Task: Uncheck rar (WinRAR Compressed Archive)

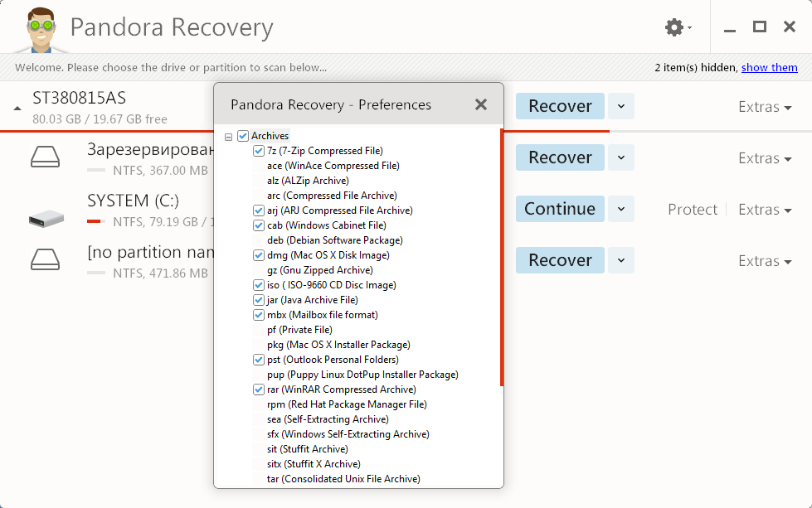Action: (259, 389)
